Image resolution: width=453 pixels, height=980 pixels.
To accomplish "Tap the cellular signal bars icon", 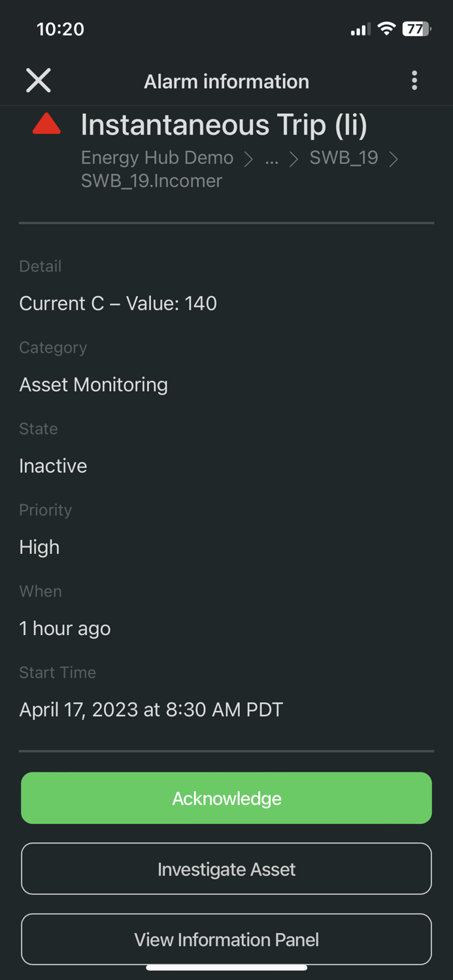I will pos(360,29).
